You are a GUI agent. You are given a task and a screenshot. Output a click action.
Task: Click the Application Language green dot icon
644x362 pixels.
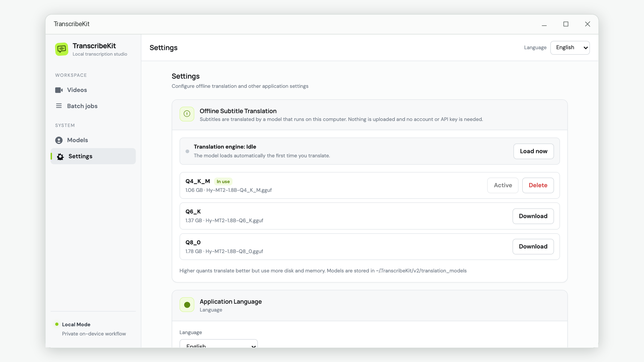tap(187, 305)
